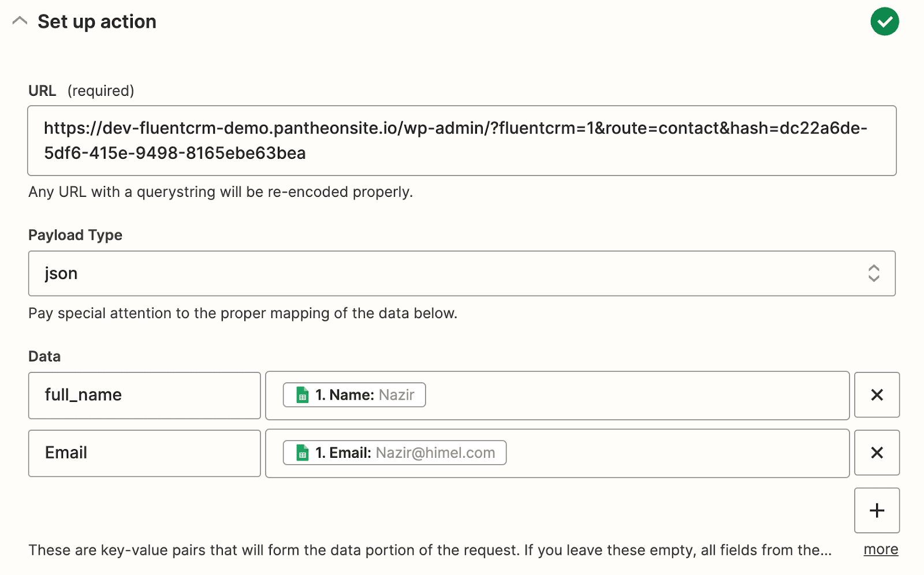Remove the Email data row

877,453
